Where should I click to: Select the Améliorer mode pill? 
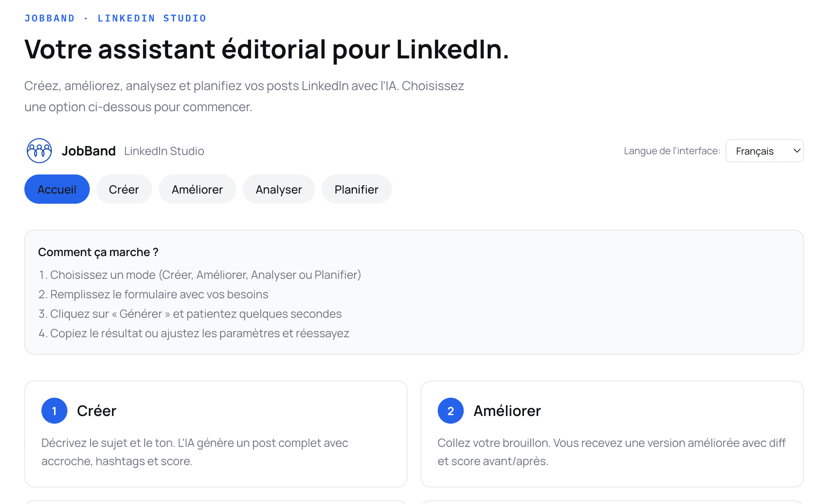pos(197,189)
